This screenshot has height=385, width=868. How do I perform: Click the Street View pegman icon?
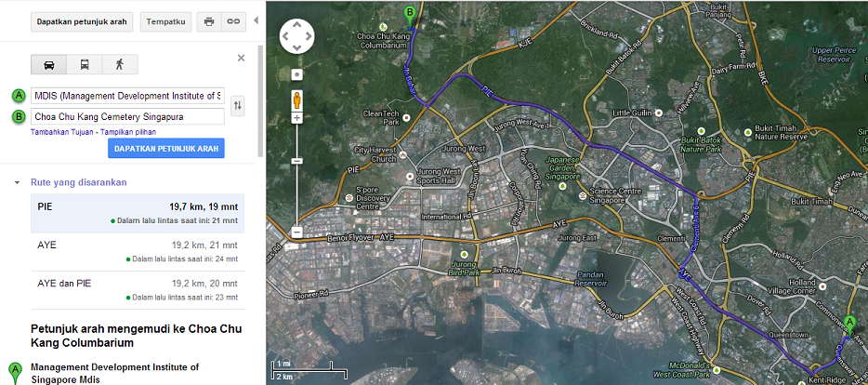(x=296, y=100)
